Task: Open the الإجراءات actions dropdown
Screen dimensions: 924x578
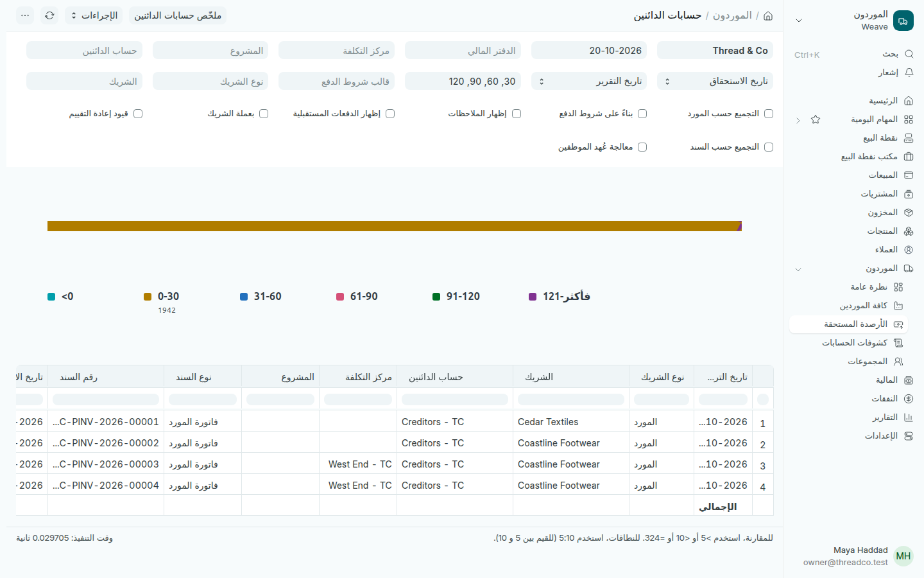Action: tap(94, 15)
